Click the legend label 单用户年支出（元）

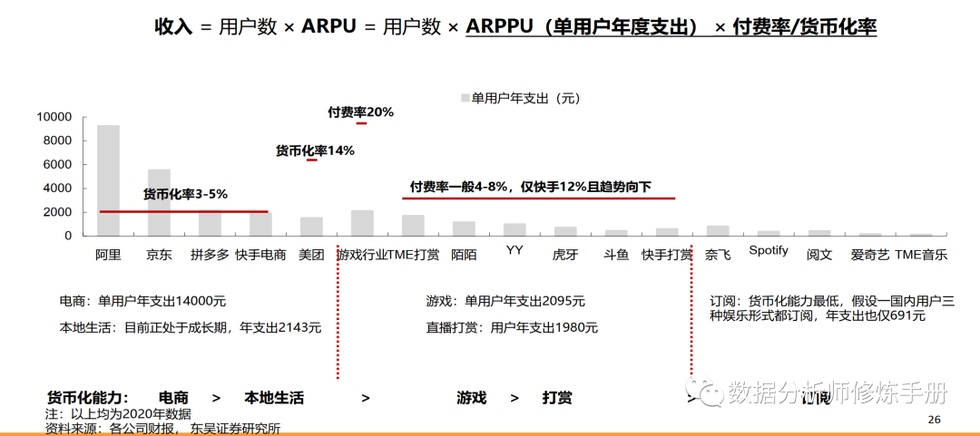click(x=526, y=98)
